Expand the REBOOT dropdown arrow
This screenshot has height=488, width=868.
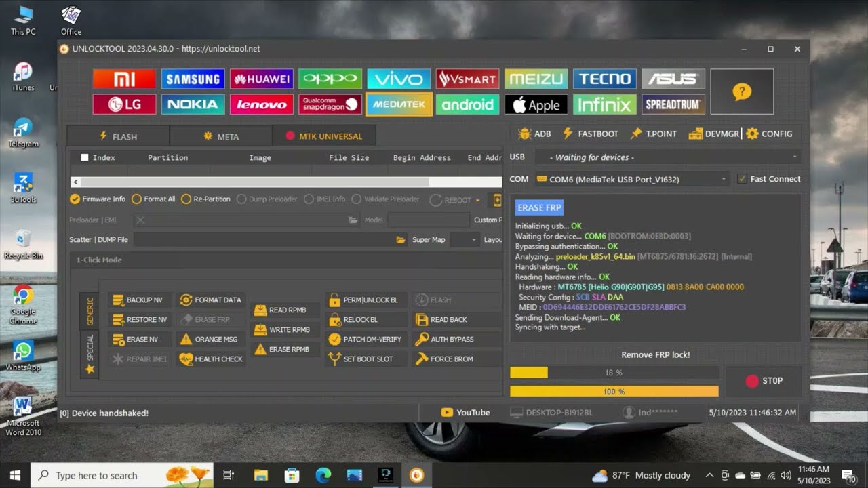click(477, 201)
